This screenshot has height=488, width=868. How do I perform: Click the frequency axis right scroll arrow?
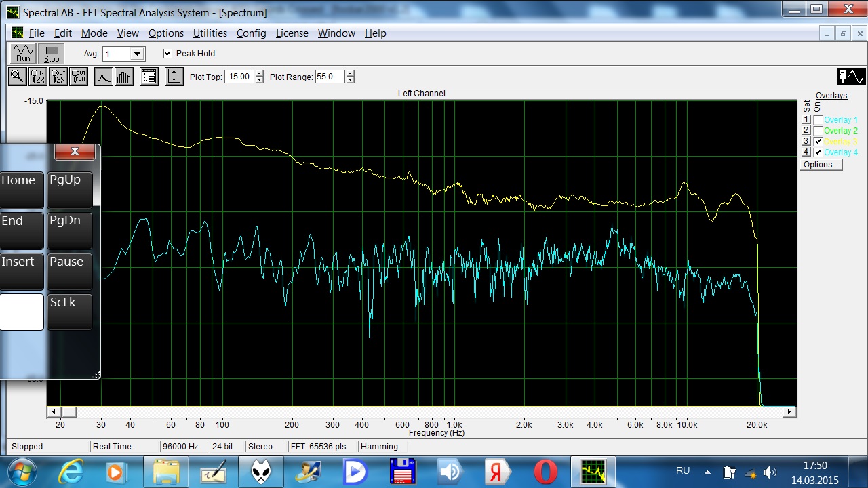pyautogui.click(x=789, y=412)
